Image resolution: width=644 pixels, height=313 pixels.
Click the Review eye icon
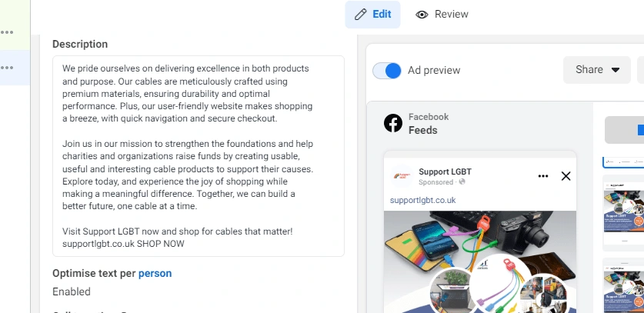[422, 15]
